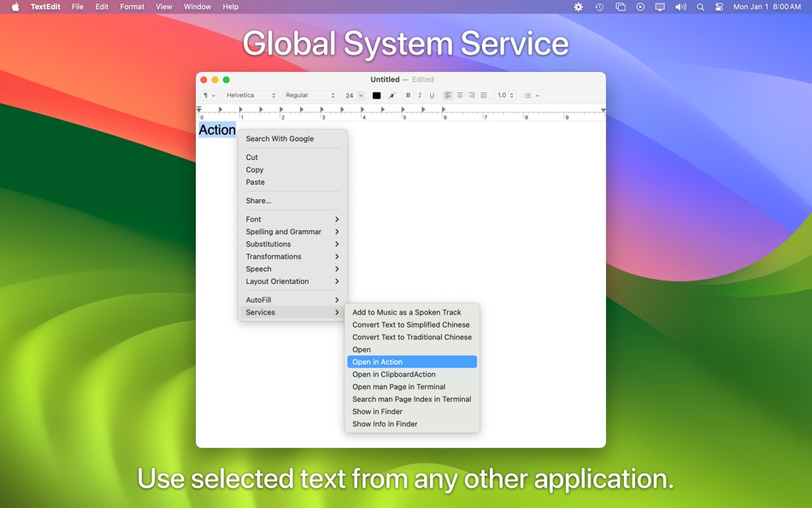Open the TextEdit application menu
812x508 pixels.
click(45, 7)
